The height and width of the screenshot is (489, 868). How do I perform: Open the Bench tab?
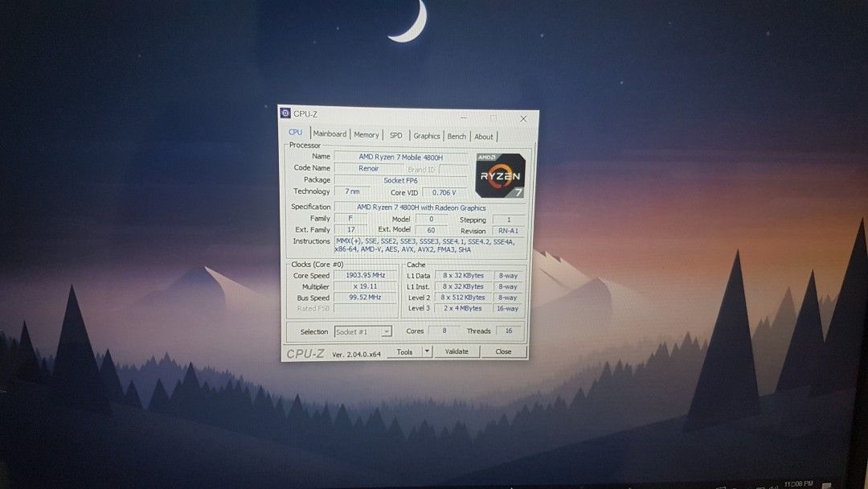[457, 135]
